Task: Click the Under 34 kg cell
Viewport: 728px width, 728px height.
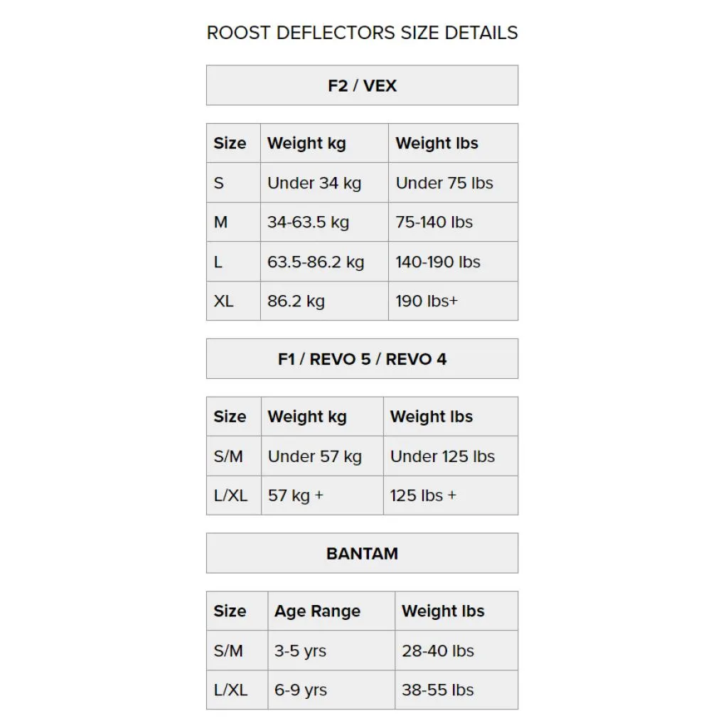Action: (x=324, y=183)
